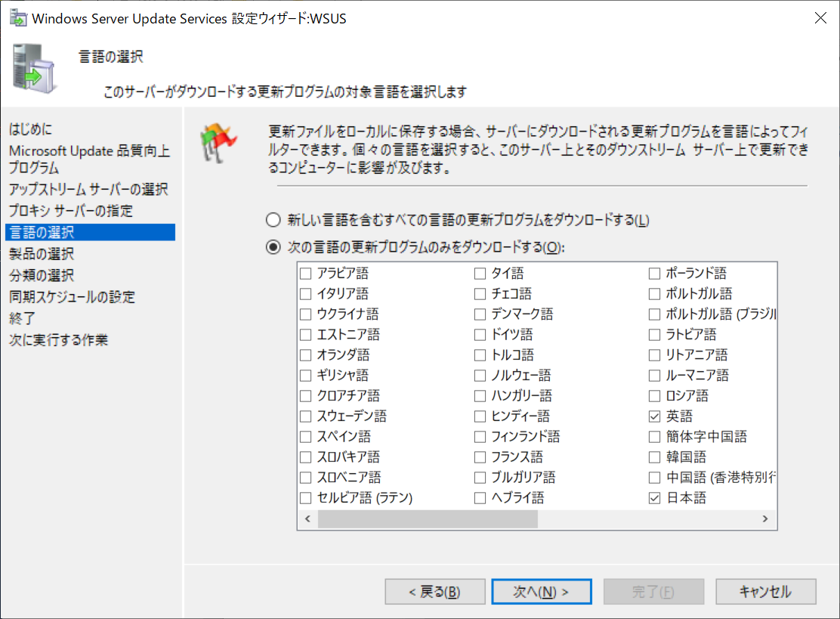Image resolution: width=840 pixels, height=619 pixels.
Task: Click the server header icon with green arrow
Action: coord(34,69)
